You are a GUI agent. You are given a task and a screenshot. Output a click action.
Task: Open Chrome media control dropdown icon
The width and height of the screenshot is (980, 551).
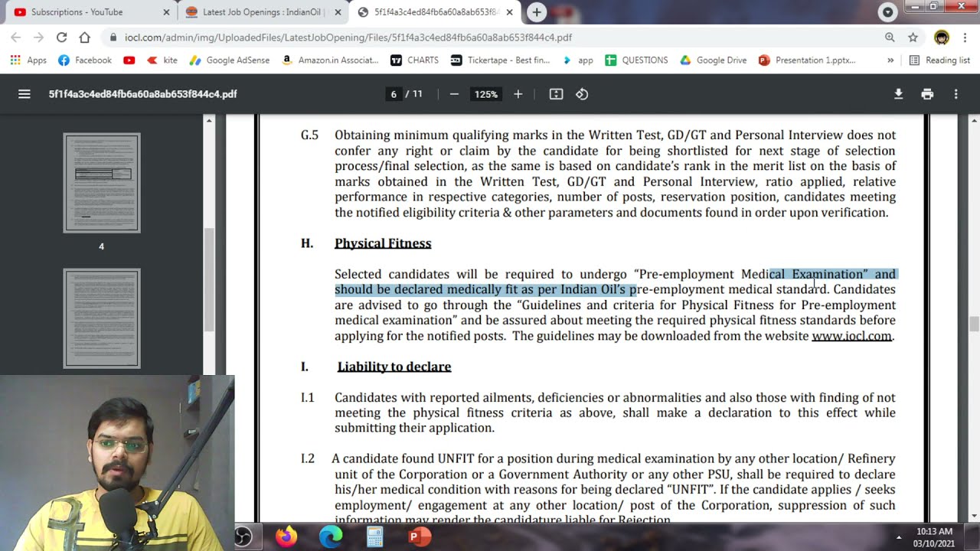click(x=888, y=12)
